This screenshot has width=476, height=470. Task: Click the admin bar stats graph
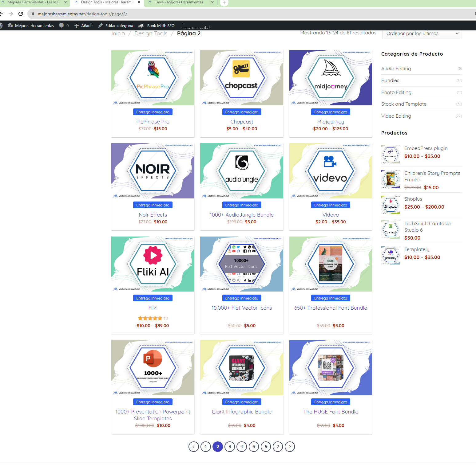(195, 26)
